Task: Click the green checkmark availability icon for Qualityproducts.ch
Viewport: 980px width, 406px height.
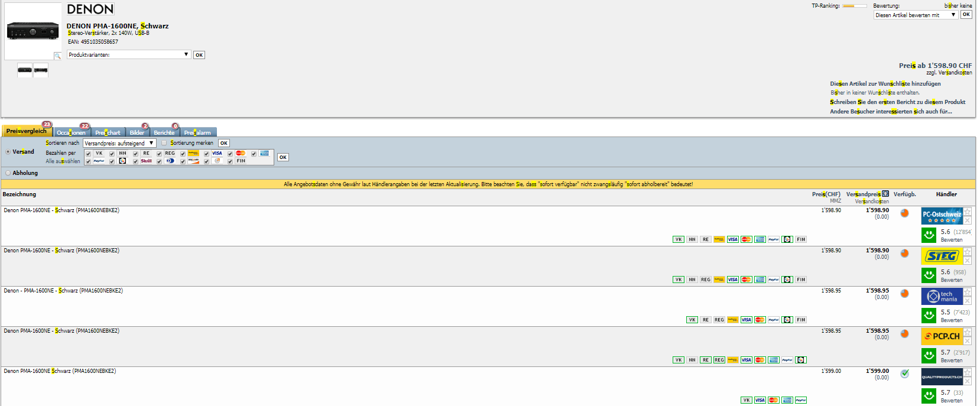Action: point(904,373)
